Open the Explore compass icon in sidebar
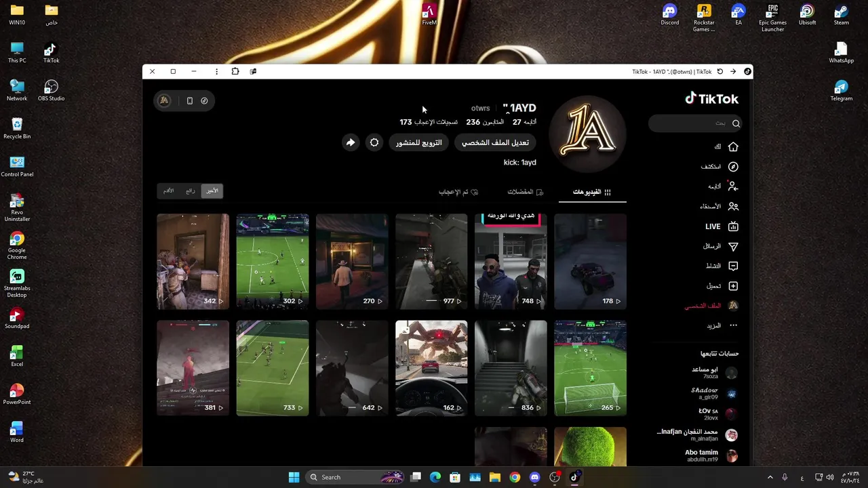Image resolution: width=868 pixels, height=488 pixels. [733, 167]
